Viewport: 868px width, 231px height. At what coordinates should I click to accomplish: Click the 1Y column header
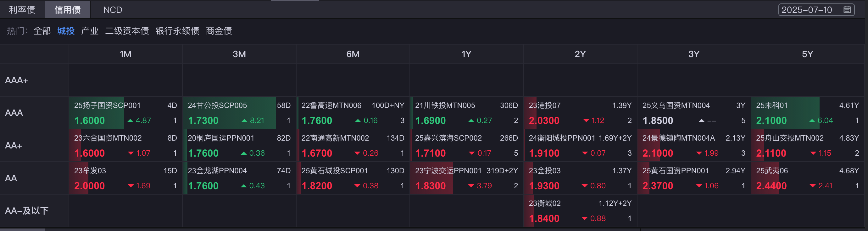click(466, 54)
